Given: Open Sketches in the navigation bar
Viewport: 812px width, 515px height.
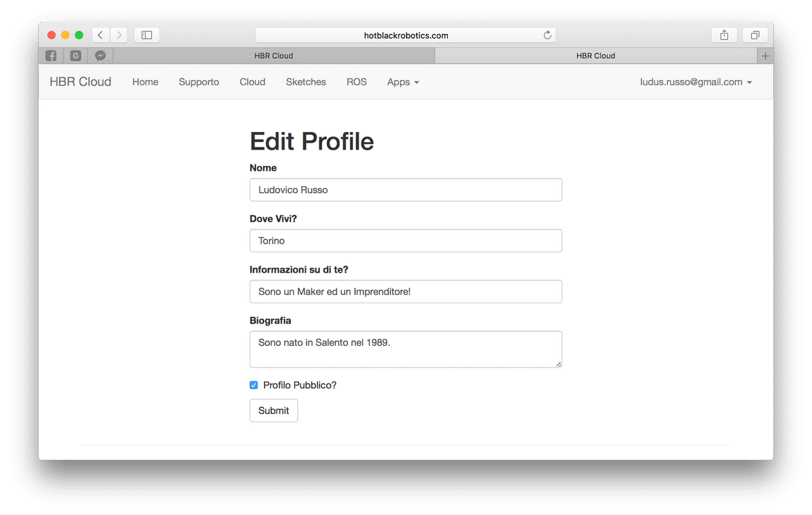Looking at the screenshot, I should (306, 82).
